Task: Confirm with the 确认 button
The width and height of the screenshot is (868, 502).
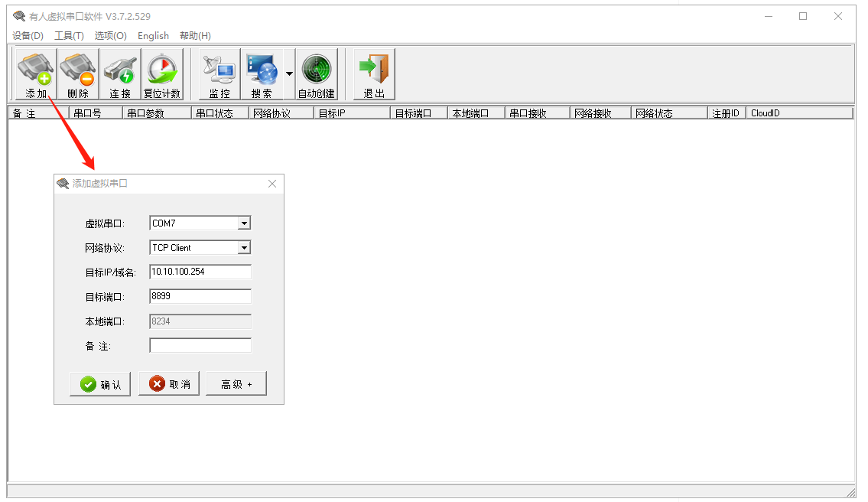Action: [100, 384]
